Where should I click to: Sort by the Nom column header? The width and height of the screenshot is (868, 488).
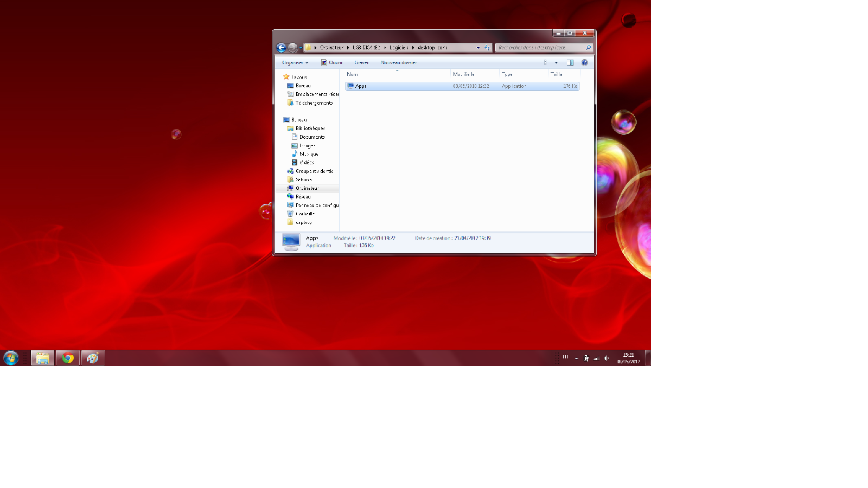[397, 74]
